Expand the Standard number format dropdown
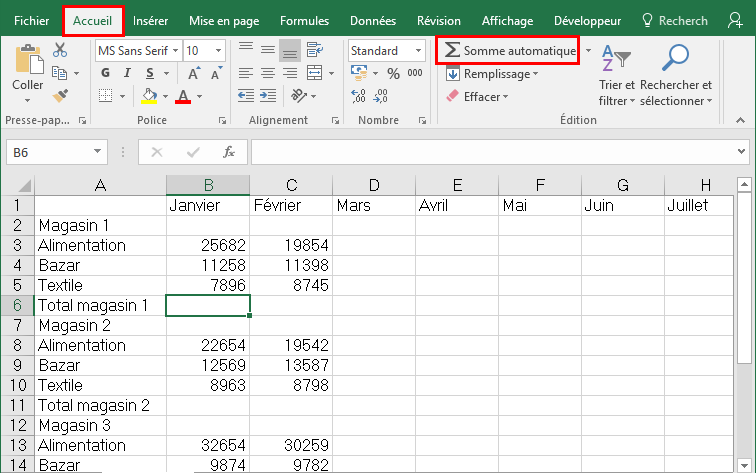The image size is (756, 473). tap(418, 50)
